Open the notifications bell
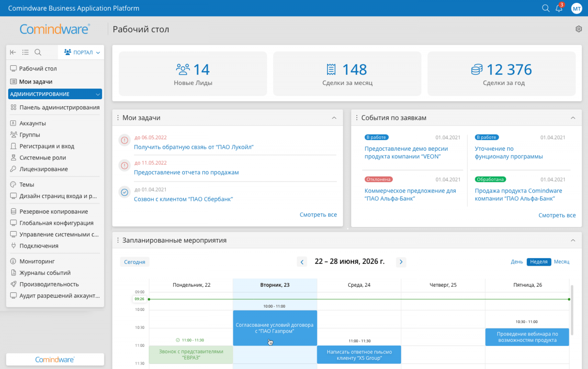588x369 pixels. click(559, 8)
